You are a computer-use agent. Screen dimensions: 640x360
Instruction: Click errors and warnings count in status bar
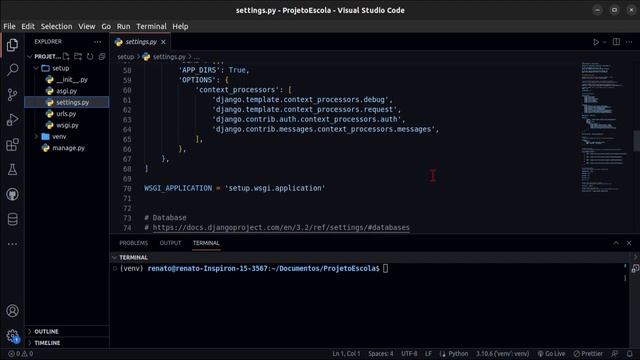coord(21,354)
